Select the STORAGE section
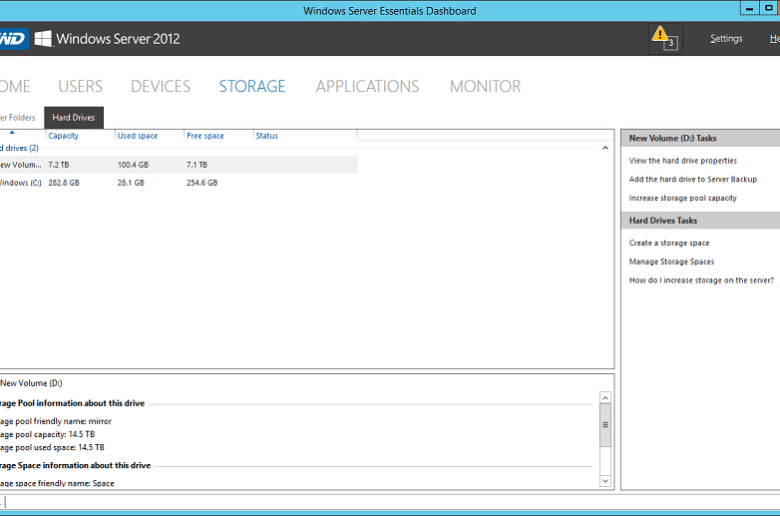The width and height of the screenshot is (780, 516). point(252,86)
